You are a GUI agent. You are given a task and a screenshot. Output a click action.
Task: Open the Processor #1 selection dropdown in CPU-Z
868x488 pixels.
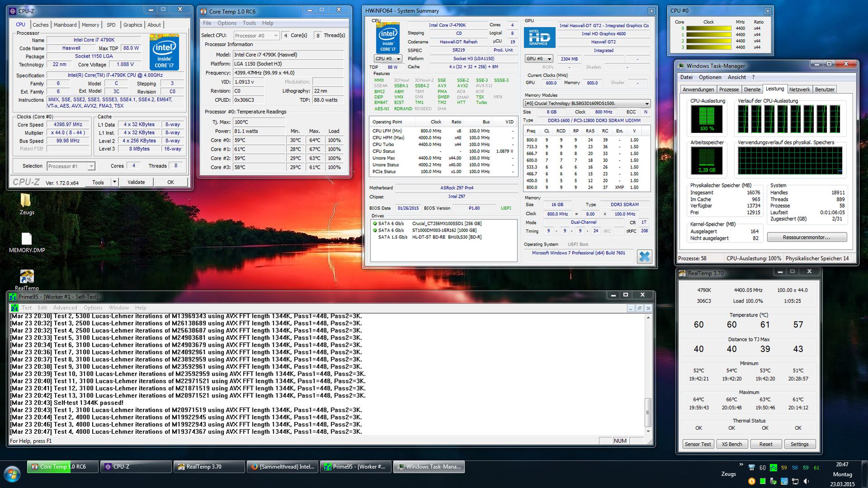[x=71, y=166]
